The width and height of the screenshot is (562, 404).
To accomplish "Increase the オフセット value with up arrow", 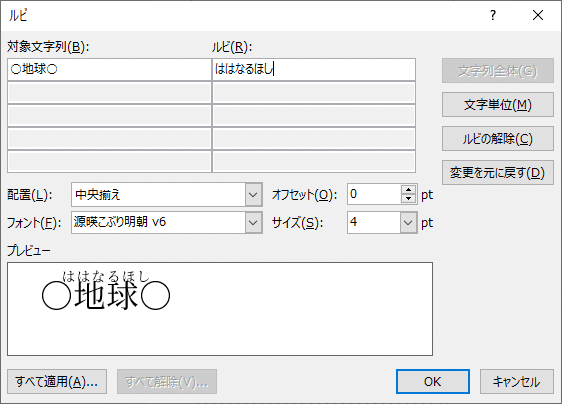I will click(x=409, y=190).
